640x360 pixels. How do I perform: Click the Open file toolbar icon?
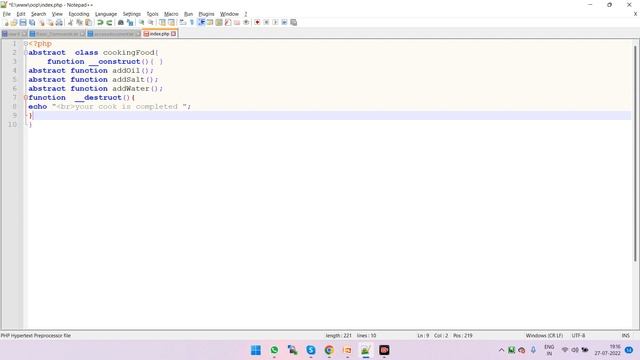pos(14,22)
